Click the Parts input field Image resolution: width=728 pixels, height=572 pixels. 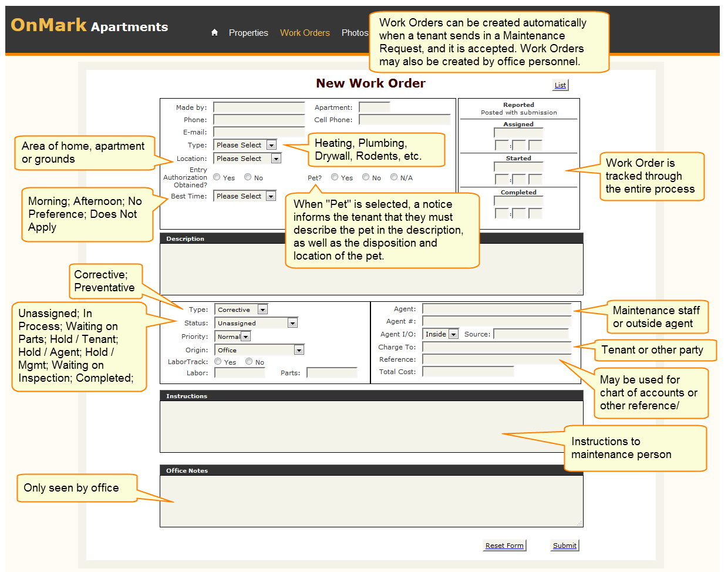tap(332, 373)
